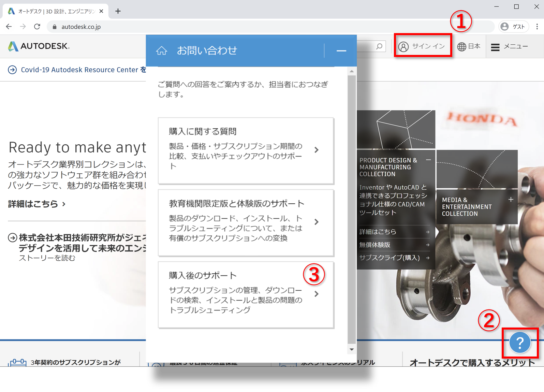
Task: Select the オートデスク browser tab
Action: [56, 11]
